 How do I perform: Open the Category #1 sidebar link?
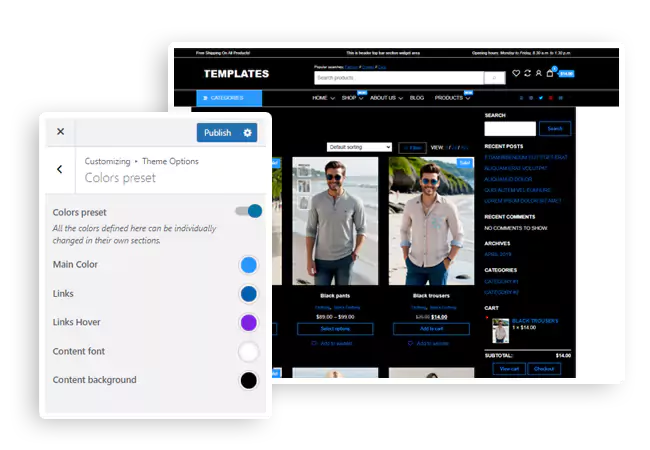501,282
